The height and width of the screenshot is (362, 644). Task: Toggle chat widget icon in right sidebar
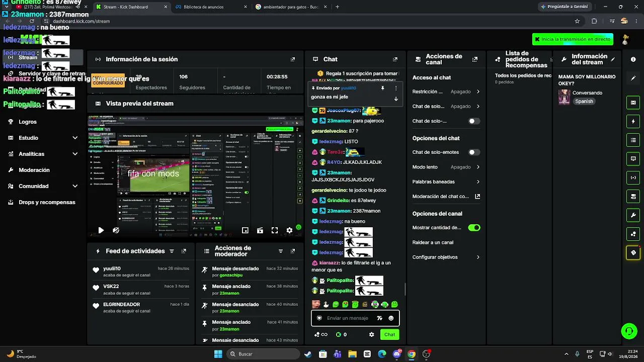[633, 159]
